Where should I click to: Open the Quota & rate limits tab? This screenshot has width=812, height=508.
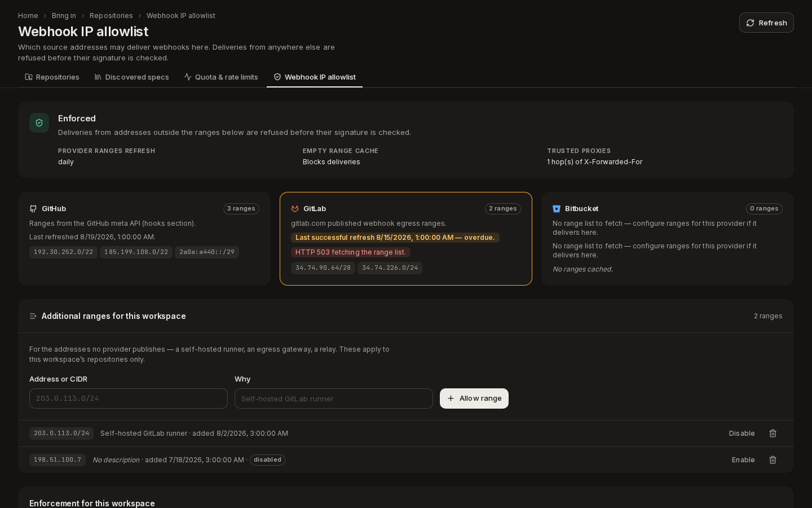(220, 77)
